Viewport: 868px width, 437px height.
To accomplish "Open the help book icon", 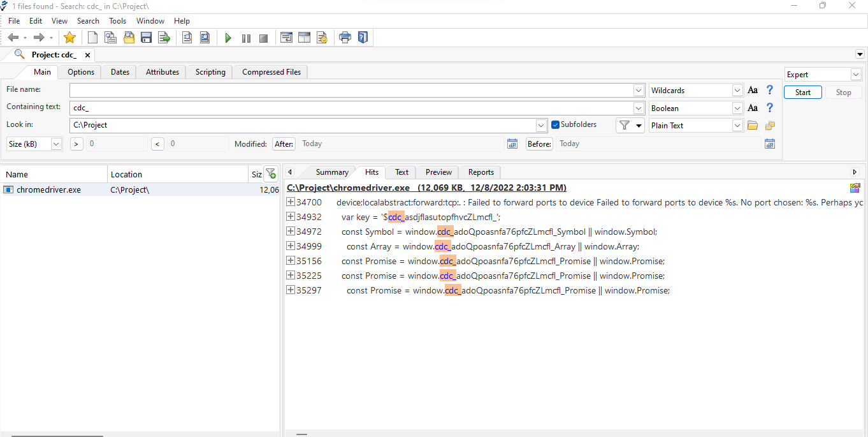I will coord(363,38).
